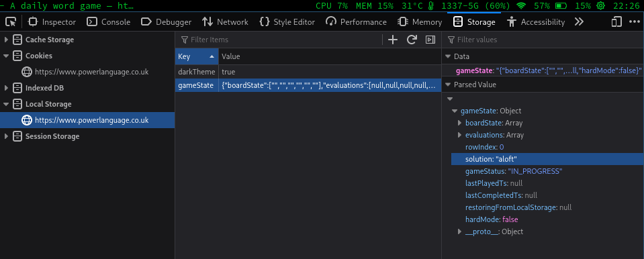Expand the __proto__ Object arrow
This screenshot has height=259, width=644.
[459, 232]
